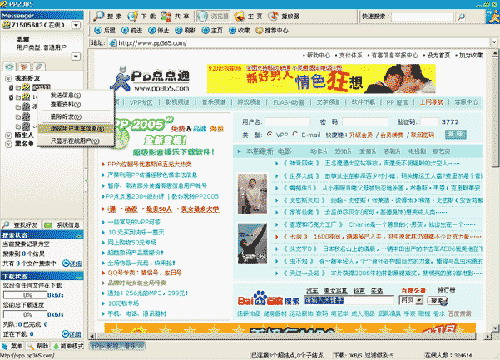The height and width of the screenshot is (360, 500).
Task: Click the Baidu search text field
Action: (348, 300)
